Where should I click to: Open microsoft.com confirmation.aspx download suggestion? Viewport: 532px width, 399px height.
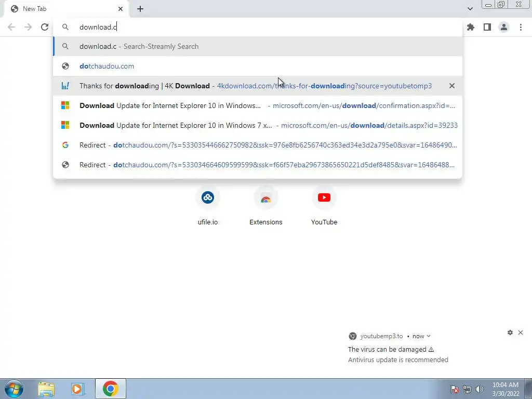coord(258,105)
